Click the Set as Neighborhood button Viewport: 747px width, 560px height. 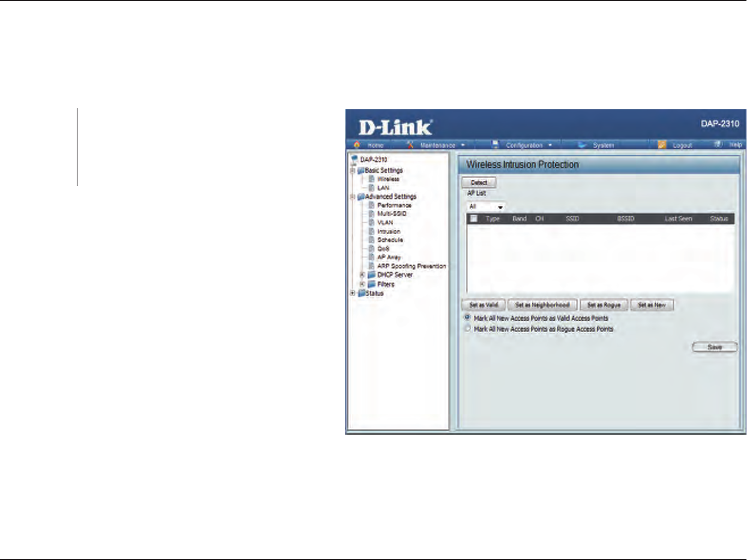pyautogui.click(x=542, y=305)
